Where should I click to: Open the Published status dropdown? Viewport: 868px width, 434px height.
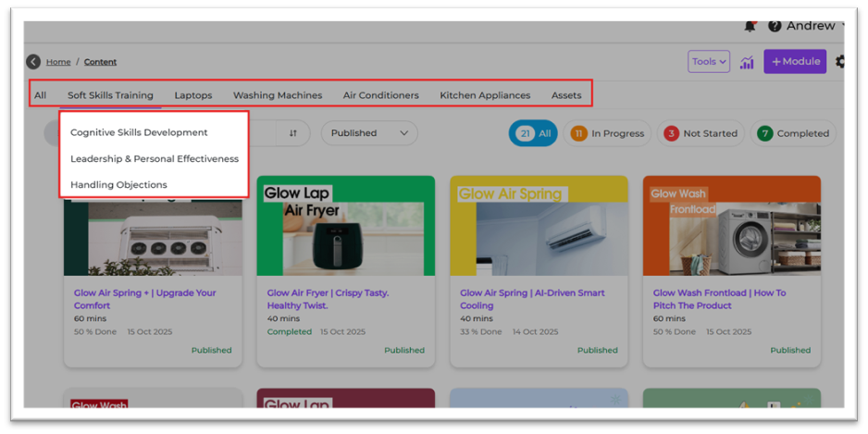(369, 133)
